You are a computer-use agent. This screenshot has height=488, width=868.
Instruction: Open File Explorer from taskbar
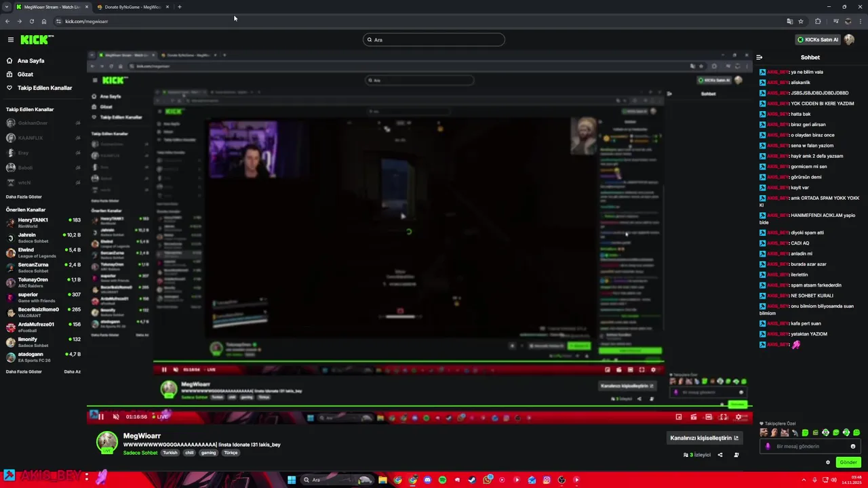tap(383, 480)
